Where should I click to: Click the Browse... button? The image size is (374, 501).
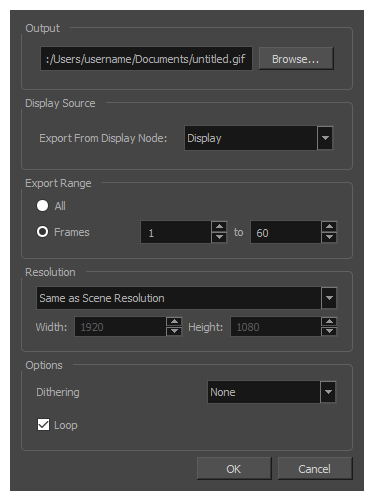click(296, 59)
